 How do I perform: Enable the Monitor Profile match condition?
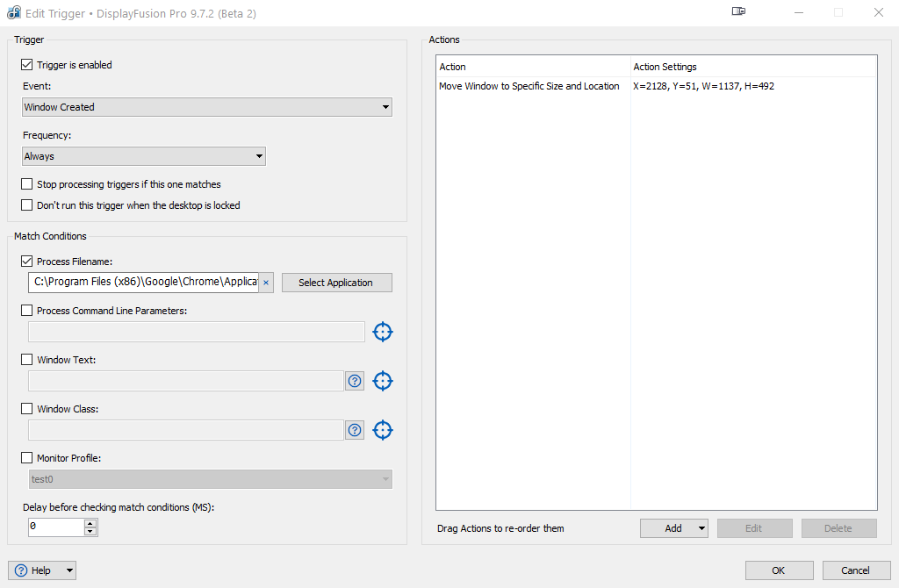[26, 458]
